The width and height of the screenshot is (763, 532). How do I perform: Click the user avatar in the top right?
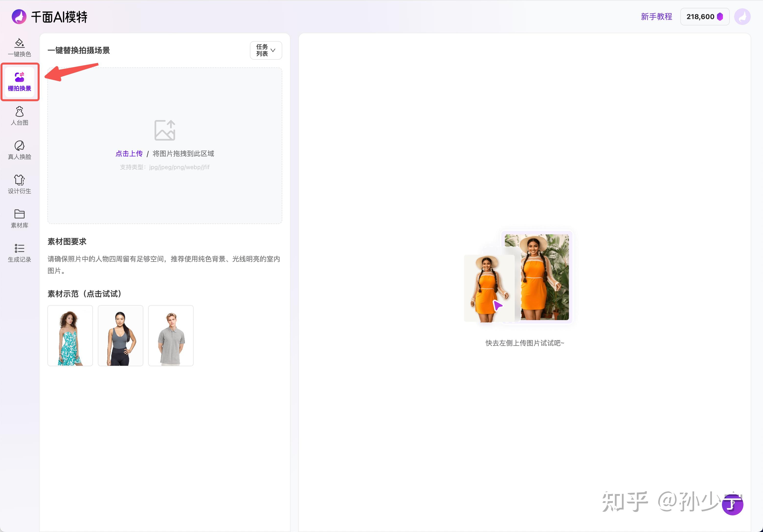click(x=742, y=17)
